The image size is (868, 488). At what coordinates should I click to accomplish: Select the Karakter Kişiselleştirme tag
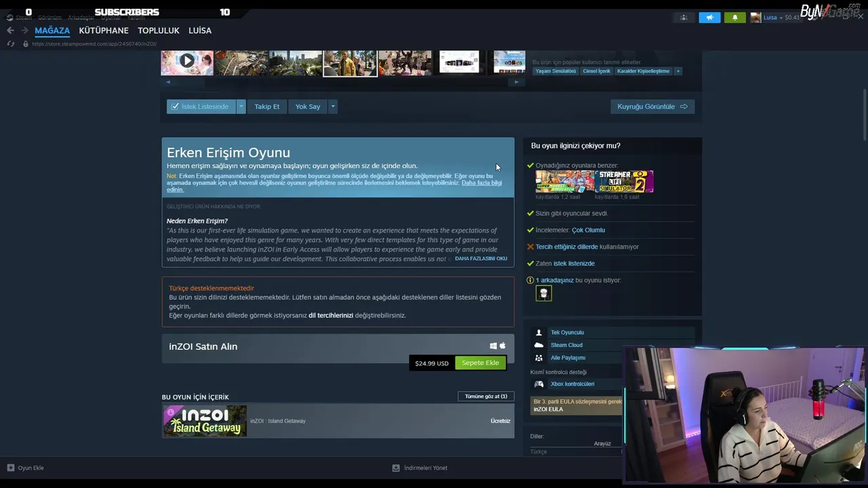click(x=643, y=71)
